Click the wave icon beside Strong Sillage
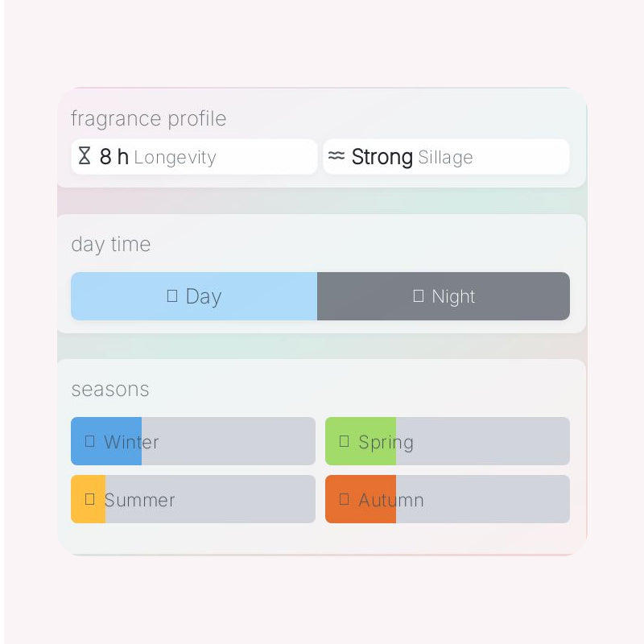This screenshot has width=644, height=644. [336, 156]
